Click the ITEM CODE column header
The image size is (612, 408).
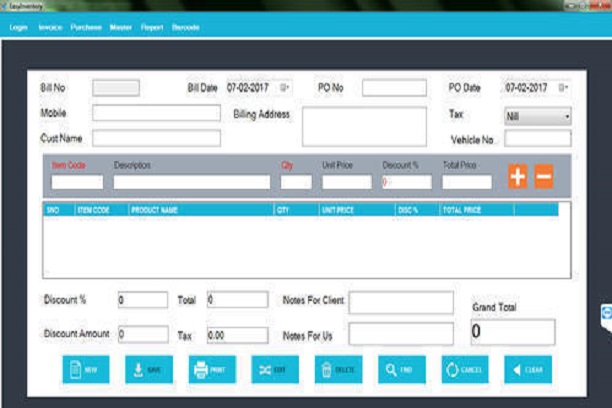point(101,210)
